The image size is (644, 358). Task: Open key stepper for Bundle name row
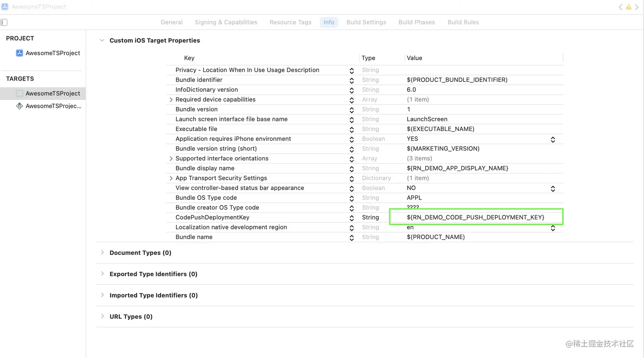[x=351, y=238]
